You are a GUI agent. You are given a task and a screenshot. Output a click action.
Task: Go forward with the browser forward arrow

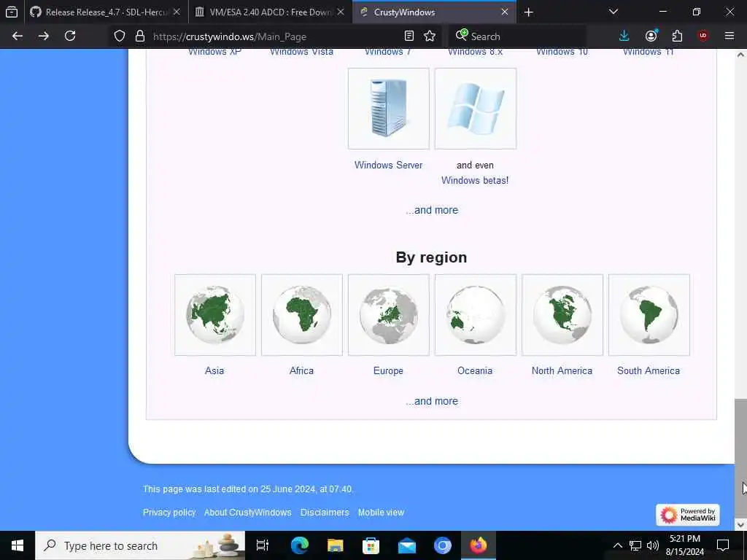(x=44, y=36)
